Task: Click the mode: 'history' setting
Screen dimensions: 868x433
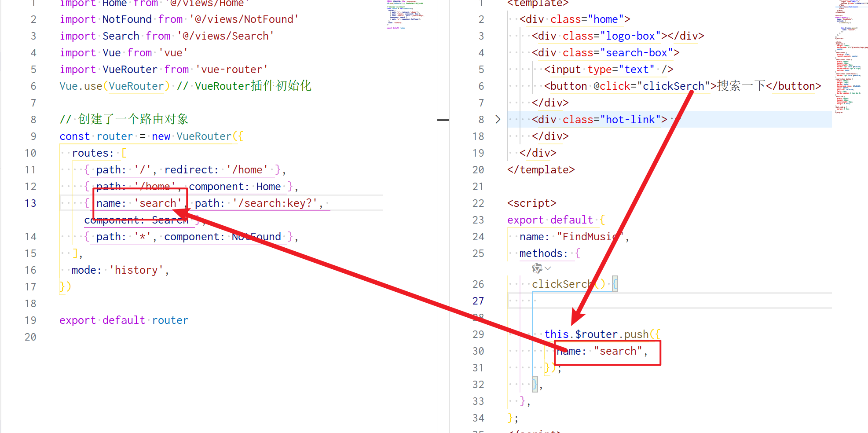Action: [117, 270]
